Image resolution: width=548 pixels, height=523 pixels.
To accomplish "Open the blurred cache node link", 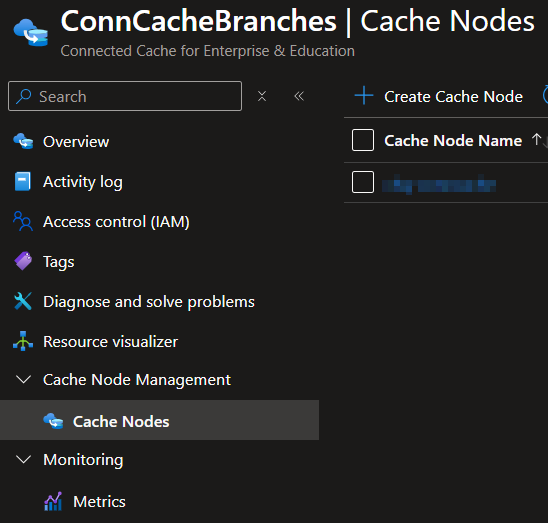I will coord(439,184).
